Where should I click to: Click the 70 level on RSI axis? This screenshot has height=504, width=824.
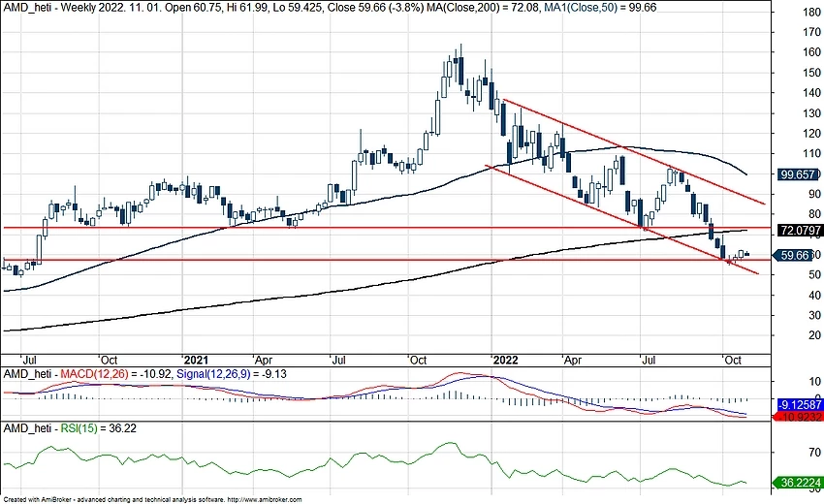[x=814, y=452]
